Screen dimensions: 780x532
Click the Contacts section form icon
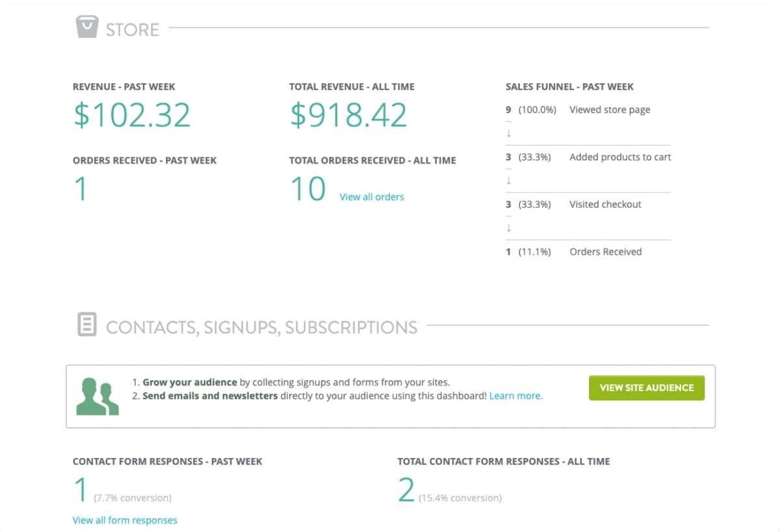[87, 325]
